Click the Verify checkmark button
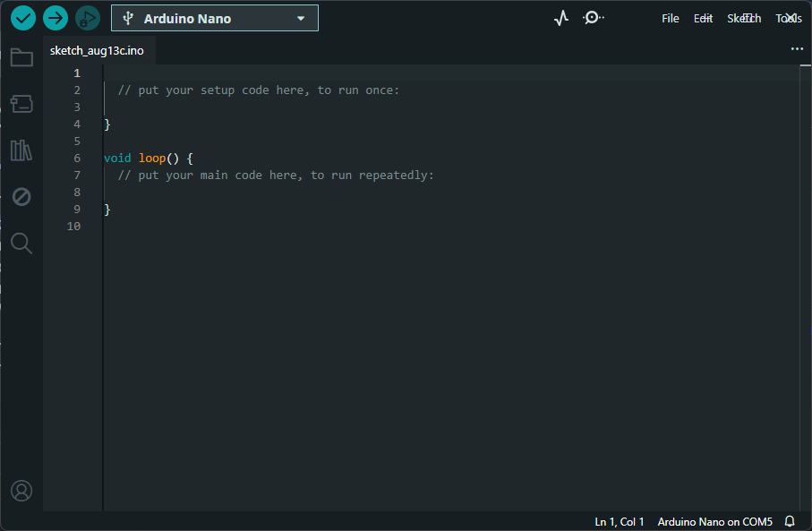This screenshot has width=812, height=531. coord(23,18)
